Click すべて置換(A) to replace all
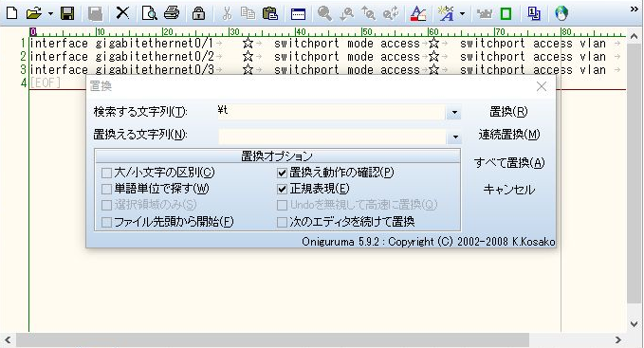Viewport: 644px width, 348px height. coord(509,163)
